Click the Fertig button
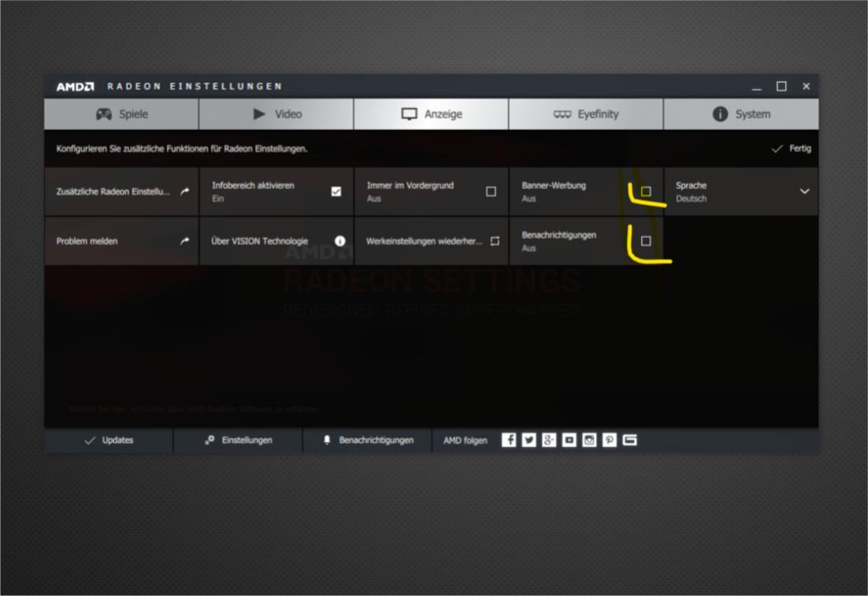Viewport: 868px width, 596px height. (x=791, y=148)
